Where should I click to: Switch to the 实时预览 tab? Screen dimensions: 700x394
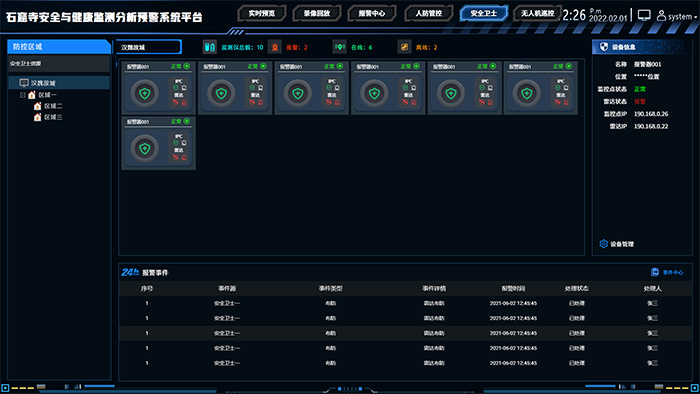point(262,13)
